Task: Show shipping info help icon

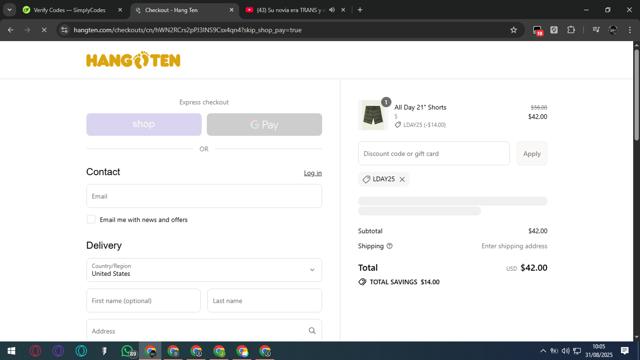Action: tap(389, 246)
